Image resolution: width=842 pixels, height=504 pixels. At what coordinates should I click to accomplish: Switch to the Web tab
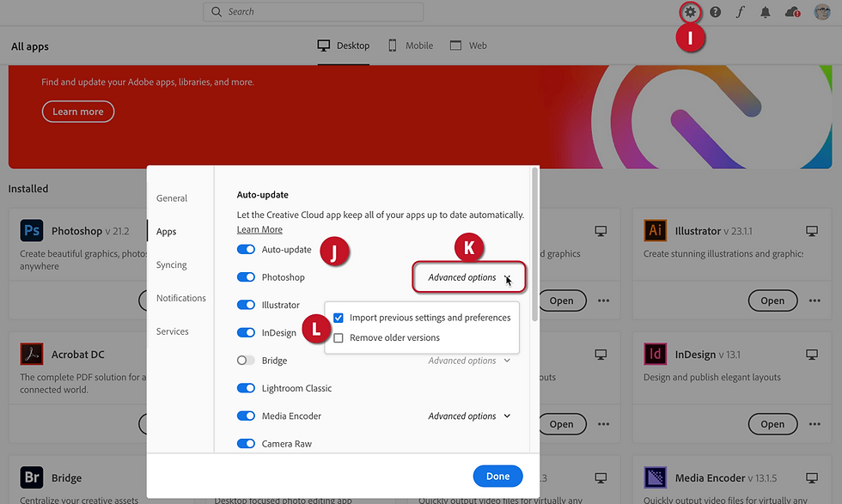pyautogui.click(x=468, y=46)
